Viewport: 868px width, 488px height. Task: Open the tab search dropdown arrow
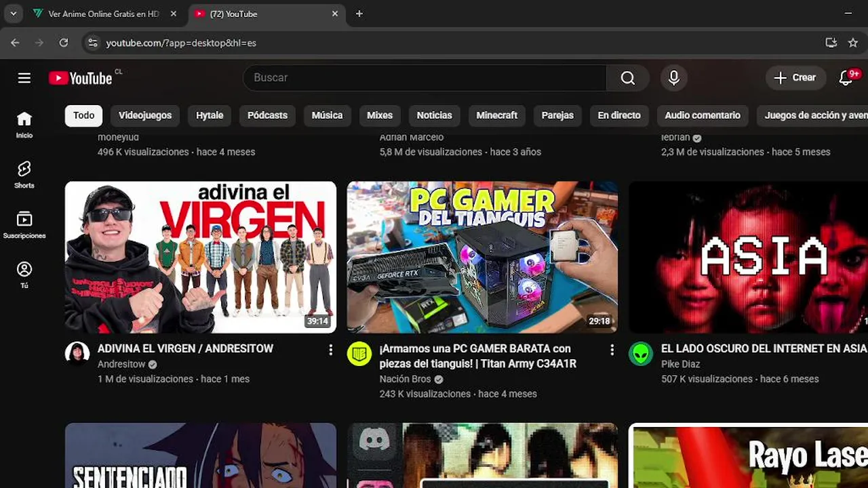(13, 14)
